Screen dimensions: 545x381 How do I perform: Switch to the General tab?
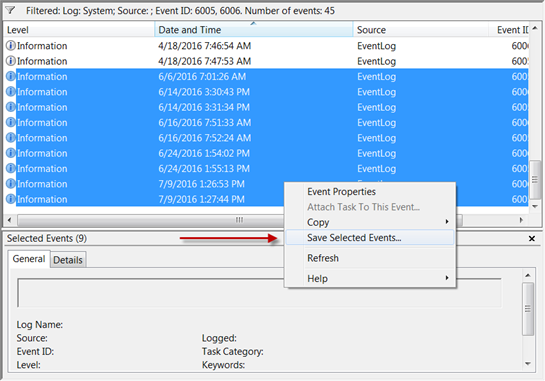[x=29, y=259]
